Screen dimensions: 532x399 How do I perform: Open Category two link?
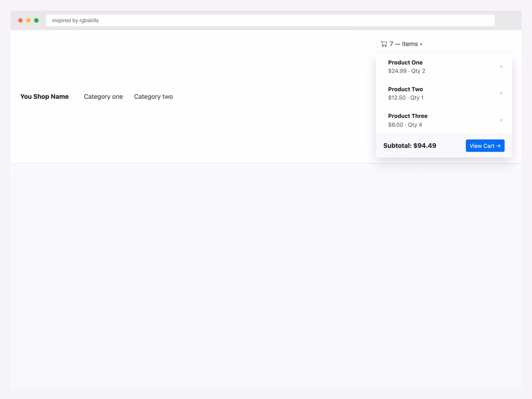[x=153, y=97]
